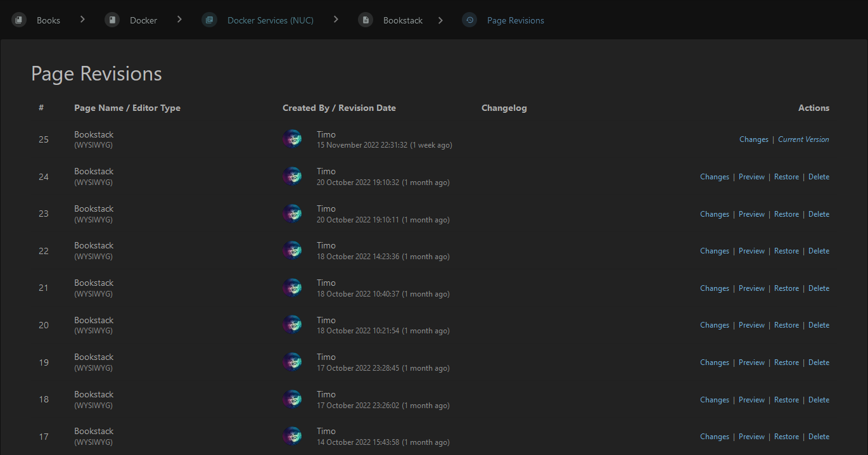Return to the Bookstack page via breadcrumb
868x455 pixels.
tap(404, 20)
